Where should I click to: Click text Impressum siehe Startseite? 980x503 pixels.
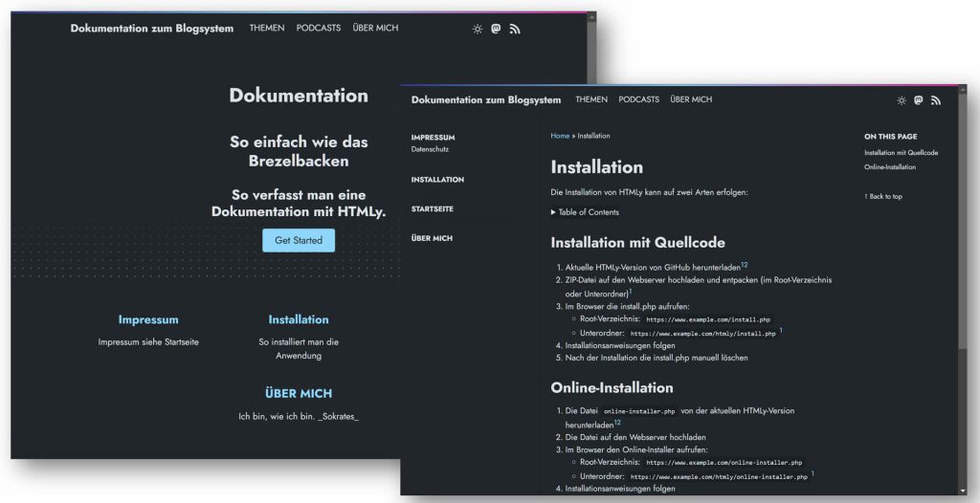click(148, 342)
